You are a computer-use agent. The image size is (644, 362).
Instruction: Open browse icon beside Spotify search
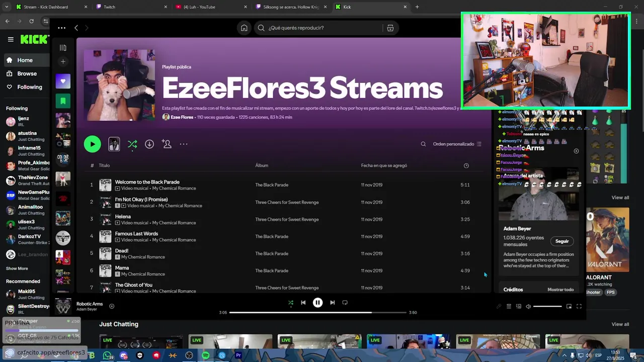[x=390, y=28]
